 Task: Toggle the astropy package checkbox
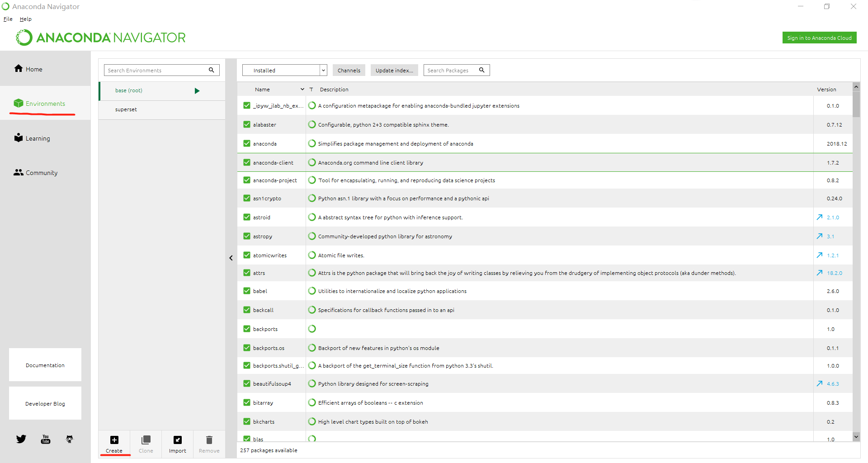247,236
